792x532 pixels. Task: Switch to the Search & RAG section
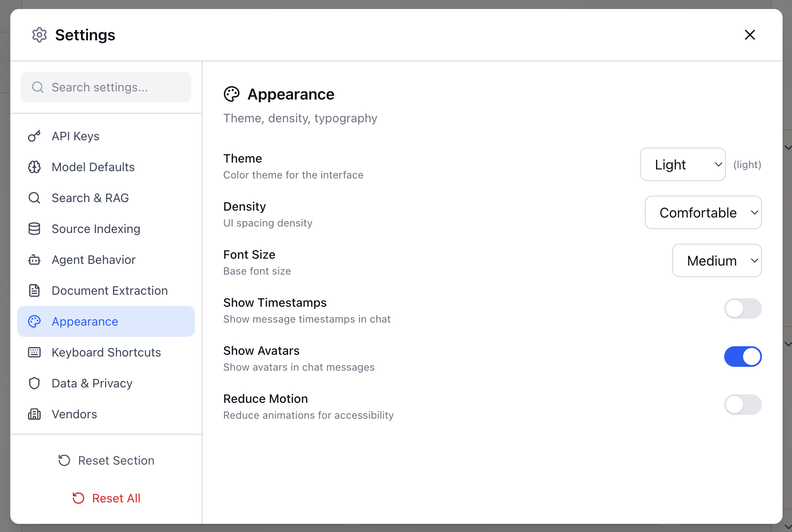[x=90, y=198]
